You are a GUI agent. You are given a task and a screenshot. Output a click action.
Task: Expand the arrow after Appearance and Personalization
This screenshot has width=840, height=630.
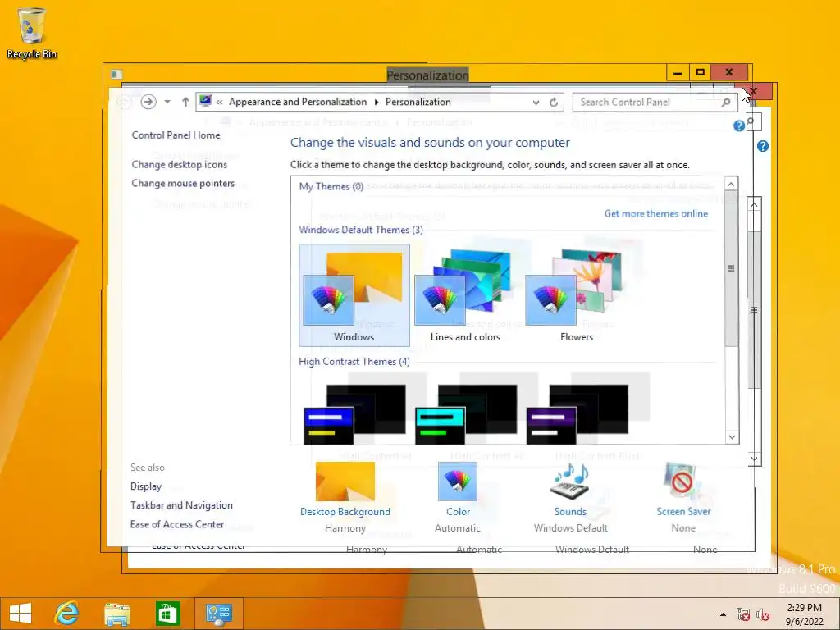coord(376,102)
